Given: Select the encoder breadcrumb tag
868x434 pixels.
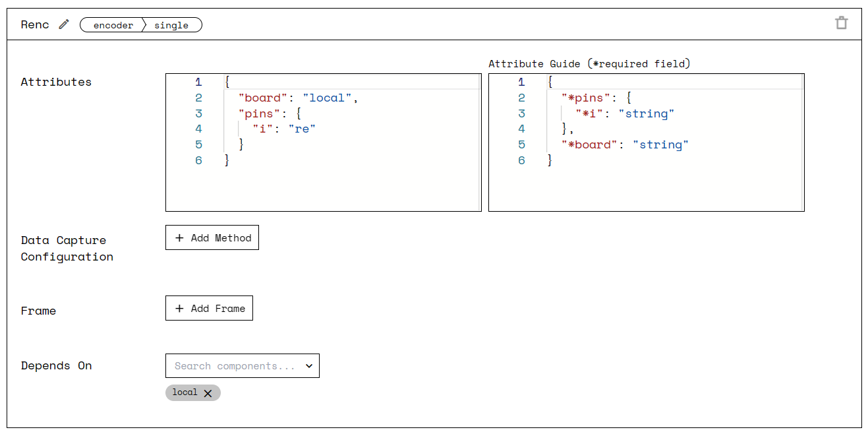Looking at the screenshot, I should click(x=112, y=25).
